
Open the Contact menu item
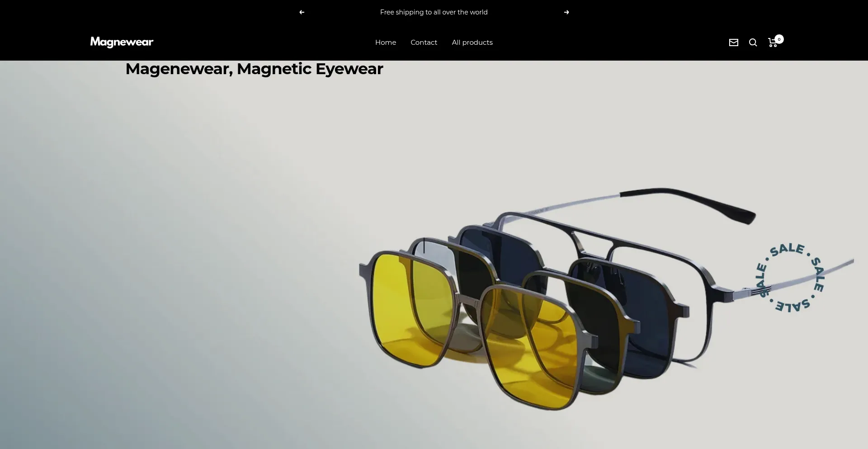click(x=424, y=43)
